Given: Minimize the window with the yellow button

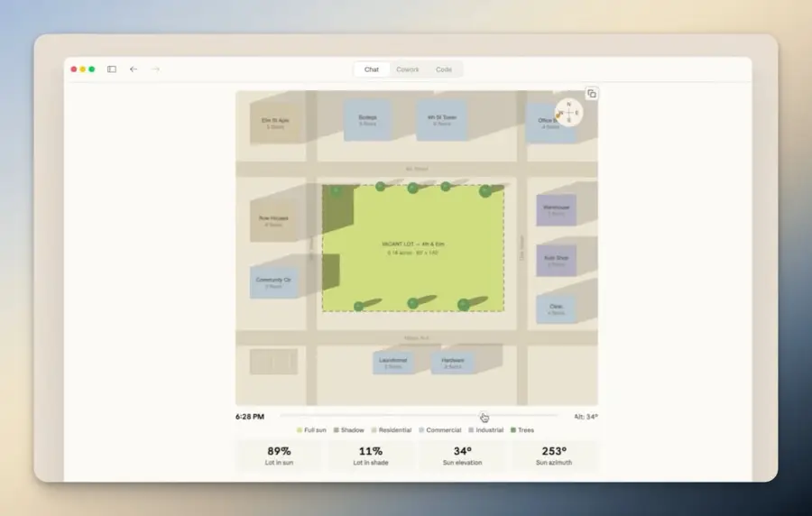Looking at the screenshot, I should coord(83,69).
